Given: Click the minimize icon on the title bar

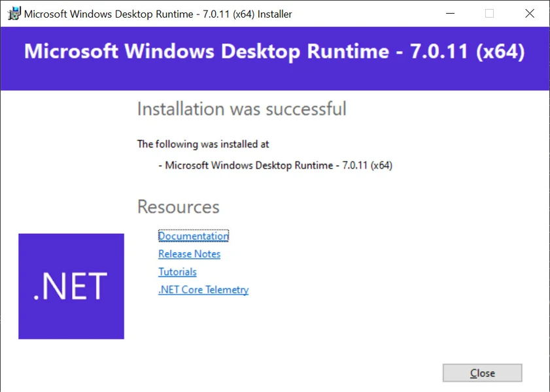Looking at the screenshot, I should (x=450, y=13).
